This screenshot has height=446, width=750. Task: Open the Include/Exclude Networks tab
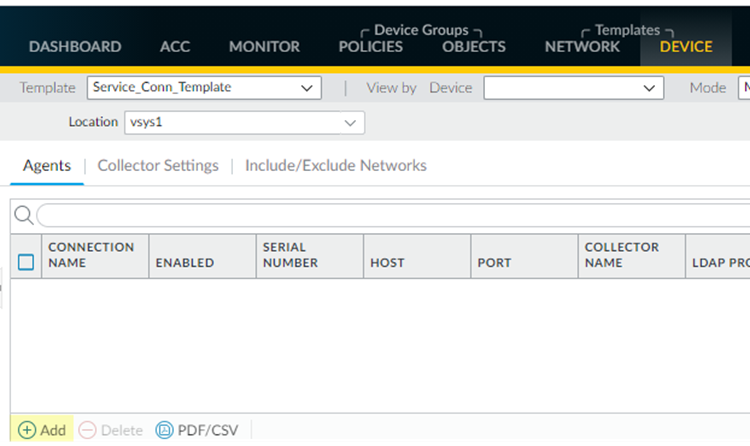pos(335,165)
